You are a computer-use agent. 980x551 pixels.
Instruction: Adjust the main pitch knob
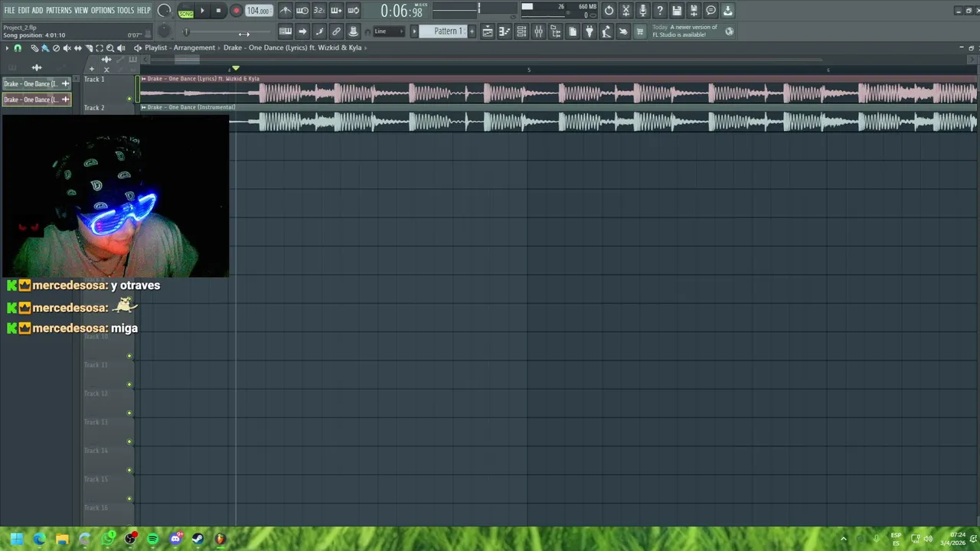click(164, 31)
